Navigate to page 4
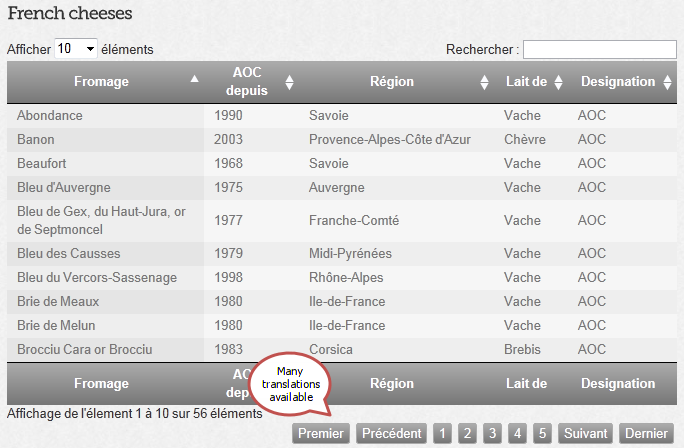684x448 pixels. (517, 433)
